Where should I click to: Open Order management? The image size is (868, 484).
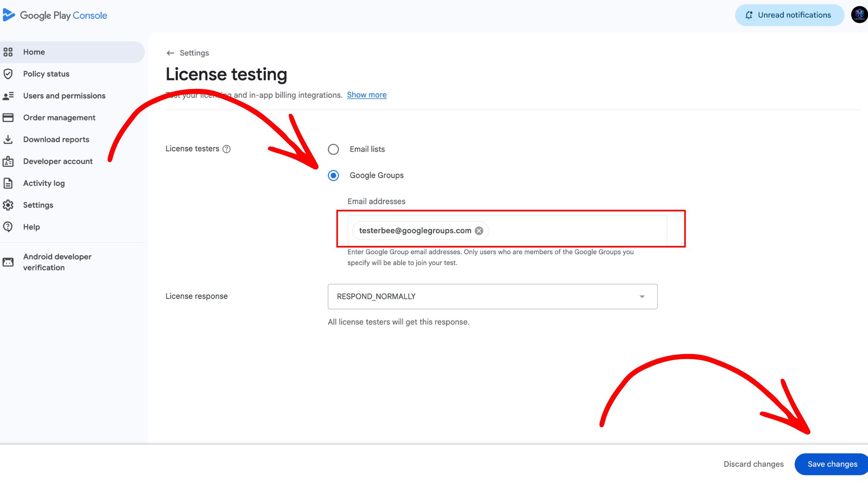(x=72, y=118)
